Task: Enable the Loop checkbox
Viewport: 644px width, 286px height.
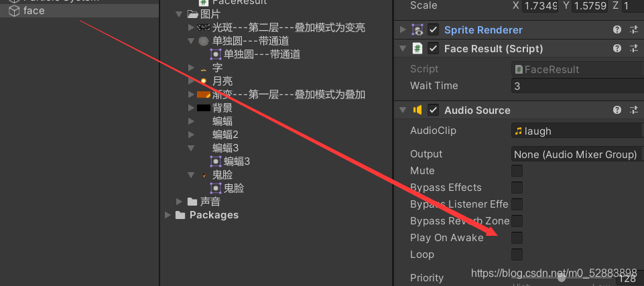Action: click(x=517, y=255)
